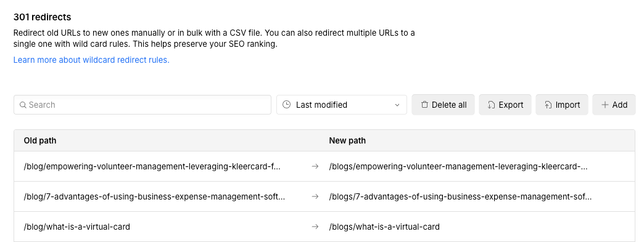Select old path /blog/empowering-volunteer-management

click(152, 166)
